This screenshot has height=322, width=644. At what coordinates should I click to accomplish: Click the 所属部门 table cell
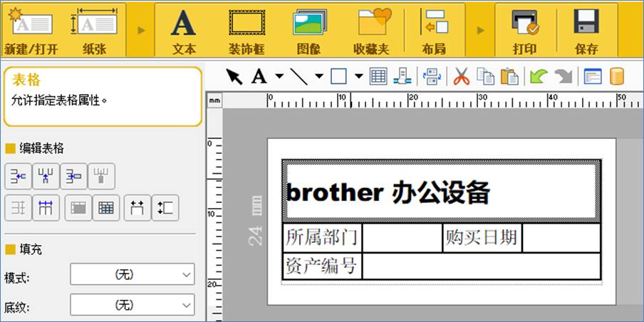pyautogui.click(x=321, y=237)
